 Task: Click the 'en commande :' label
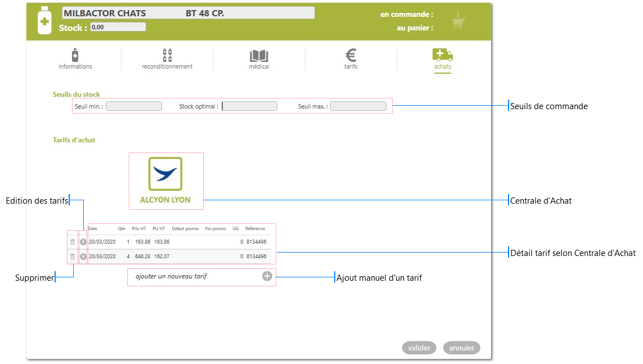coord(407,15)
